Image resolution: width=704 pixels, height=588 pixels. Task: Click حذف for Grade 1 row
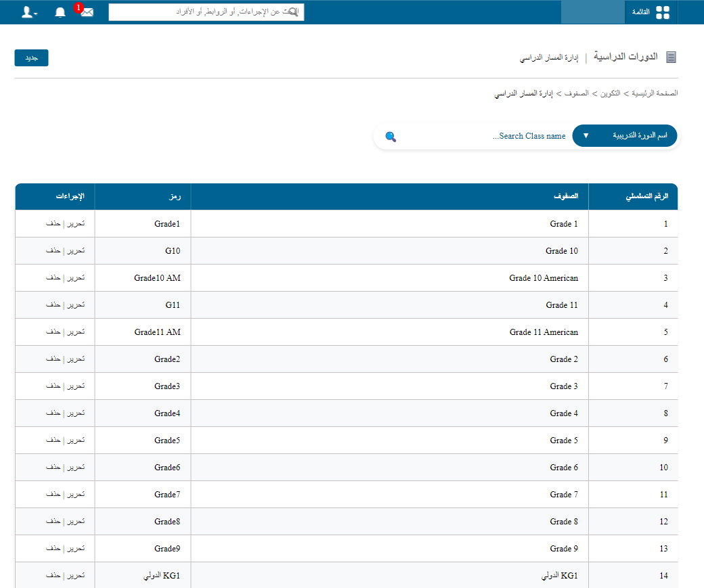[53, 223]
